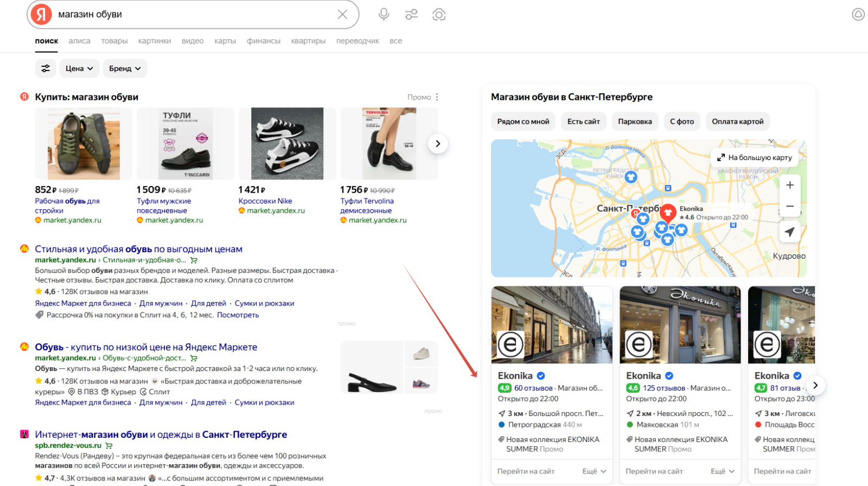Switch to the товары tab
The image size is (868, 486).
point(114,41)
